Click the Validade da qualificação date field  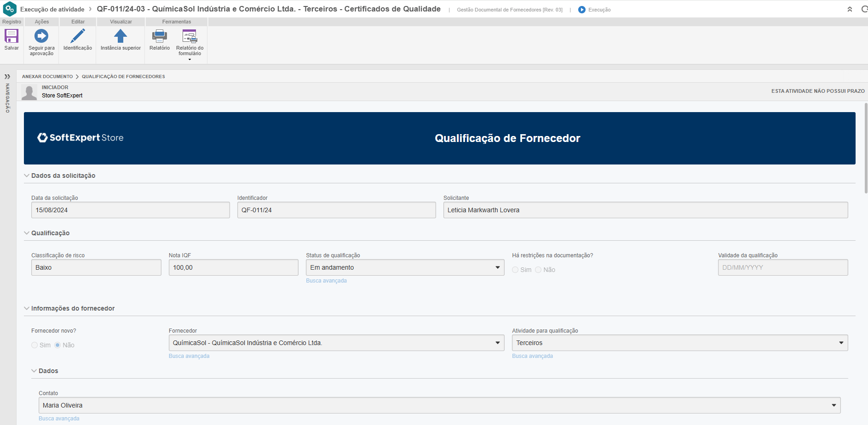782,267
